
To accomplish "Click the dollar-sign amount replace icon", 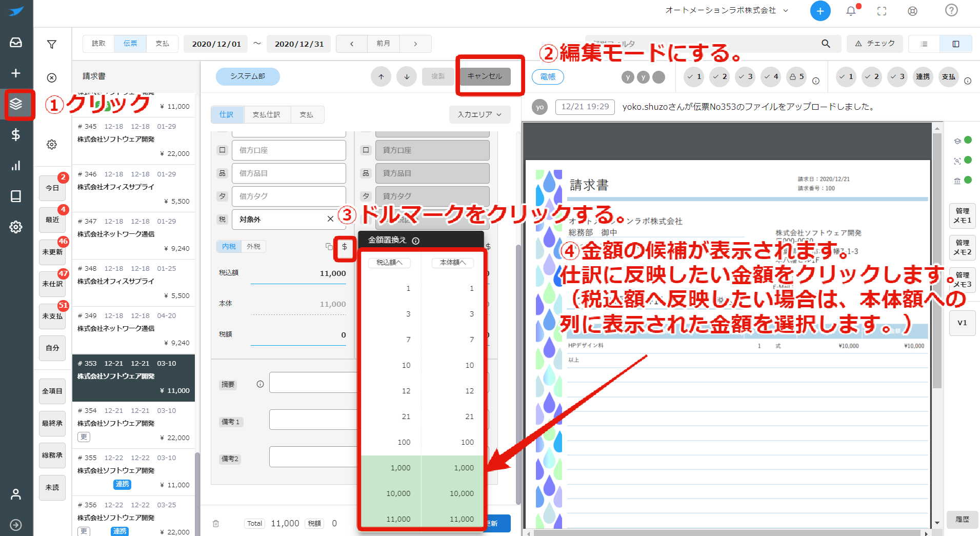I will 345,247.
